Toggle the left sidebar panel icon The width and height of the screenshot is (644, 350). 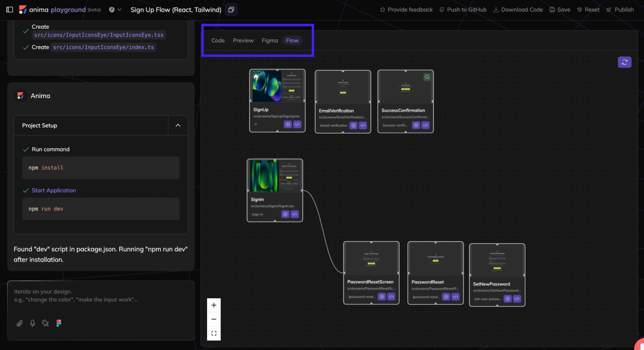[10, 10]
